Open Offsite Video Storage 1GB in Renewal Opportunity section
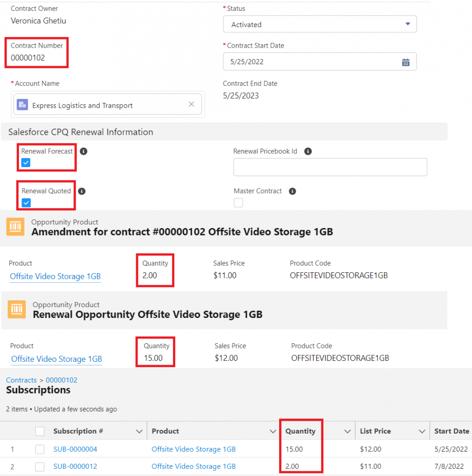Viewport: 472px width, 476px height. (x=57, y=359)
